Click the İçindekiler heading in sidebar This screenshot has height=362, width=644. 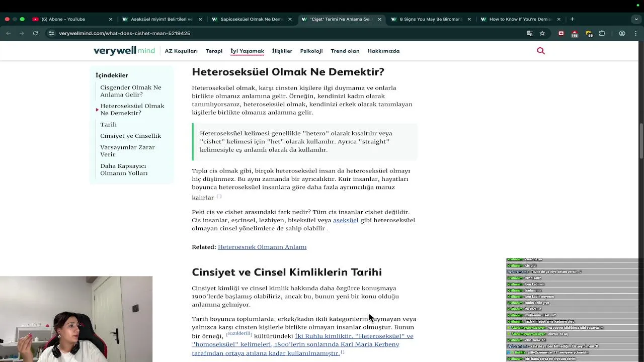click(112, 75)
